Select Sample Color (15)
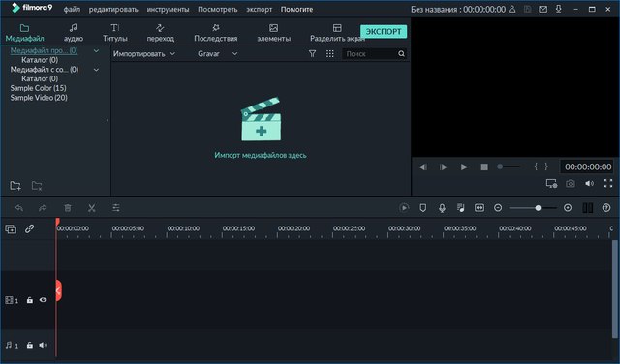This screenshot has width=620, height=364. pyautogui.click(x=38, y=88)
